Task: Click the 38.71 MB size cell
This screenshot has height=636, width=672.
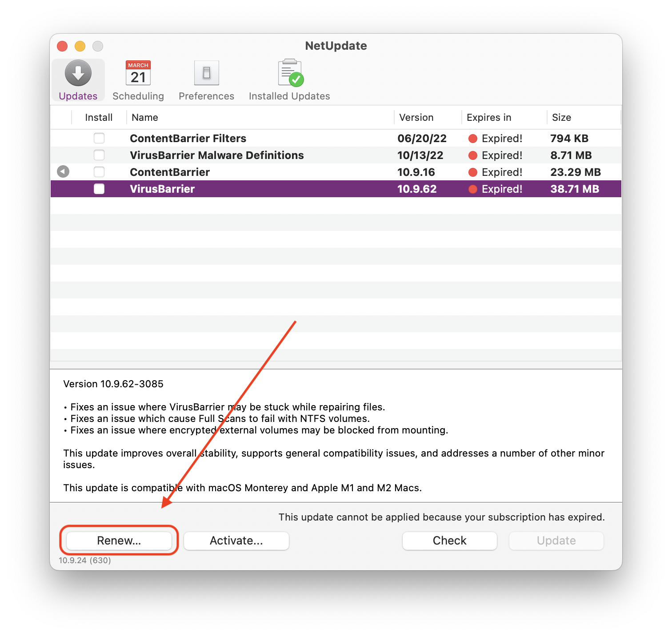Action: pos(575,189)
